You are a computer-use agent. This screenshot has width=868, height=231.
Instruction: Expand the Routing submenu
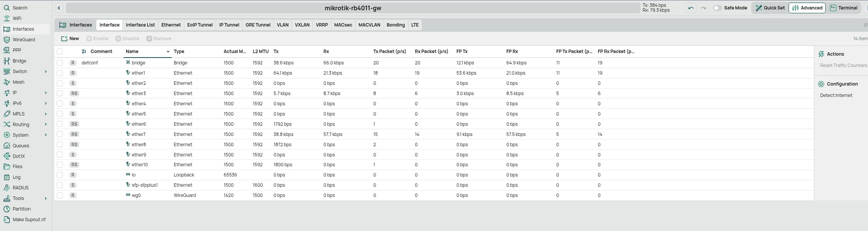46,124
